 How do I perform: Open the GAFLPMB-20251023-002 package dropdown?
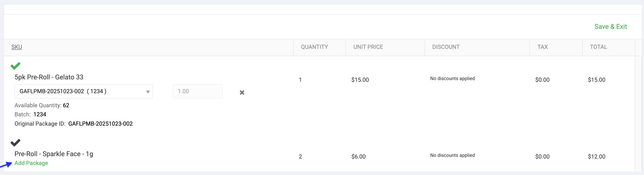[84, 91]
